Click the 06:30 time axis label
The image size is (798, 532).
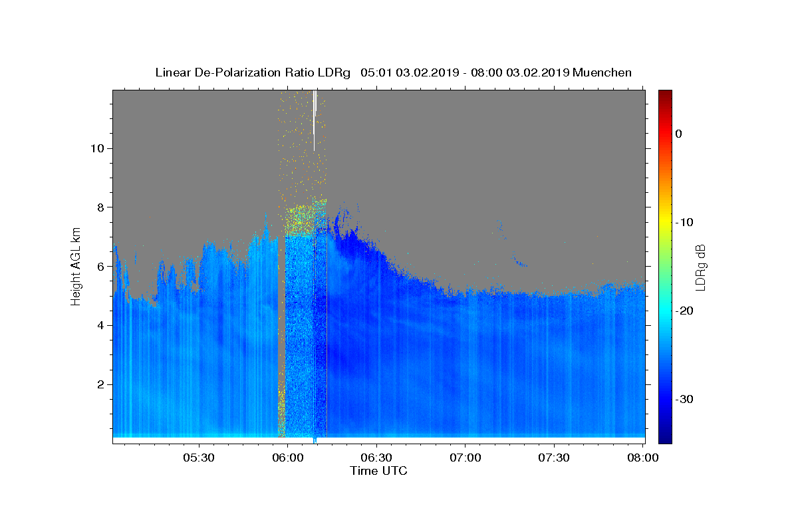377,458
